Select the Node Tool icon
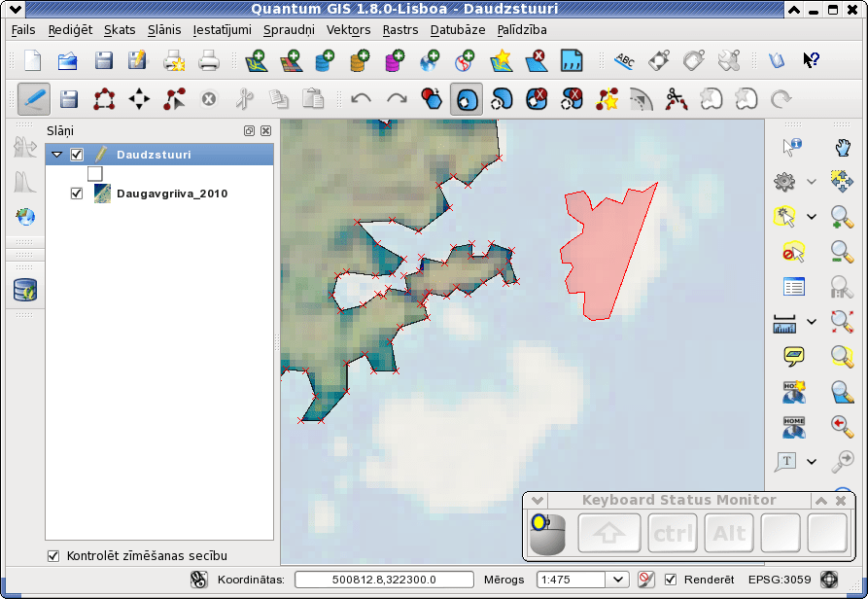The height and width of the screenshot is (599, 868). click(x=174, y=99)
